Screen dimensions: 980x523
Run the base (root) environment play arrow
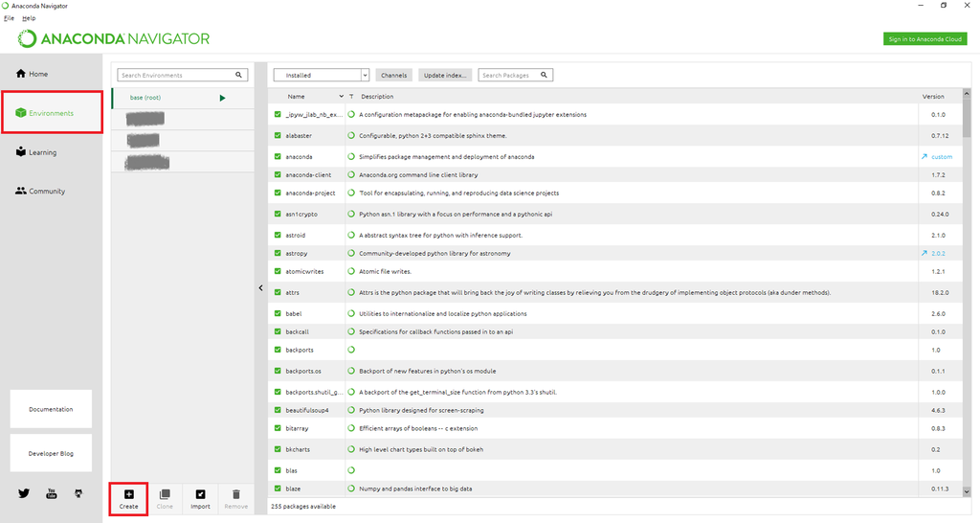pyautogui.click(x=222, y=99)
